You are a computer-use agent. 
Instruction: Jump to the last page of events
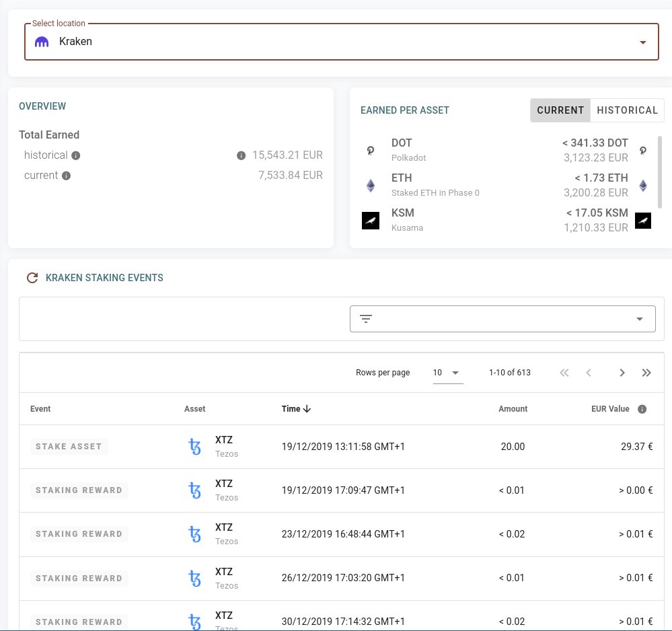coord(646,373)
